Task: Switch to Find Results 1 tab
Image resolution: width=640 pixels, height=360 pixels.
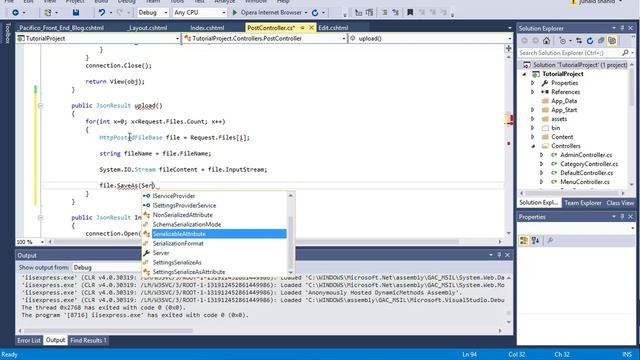Action: 88,340
